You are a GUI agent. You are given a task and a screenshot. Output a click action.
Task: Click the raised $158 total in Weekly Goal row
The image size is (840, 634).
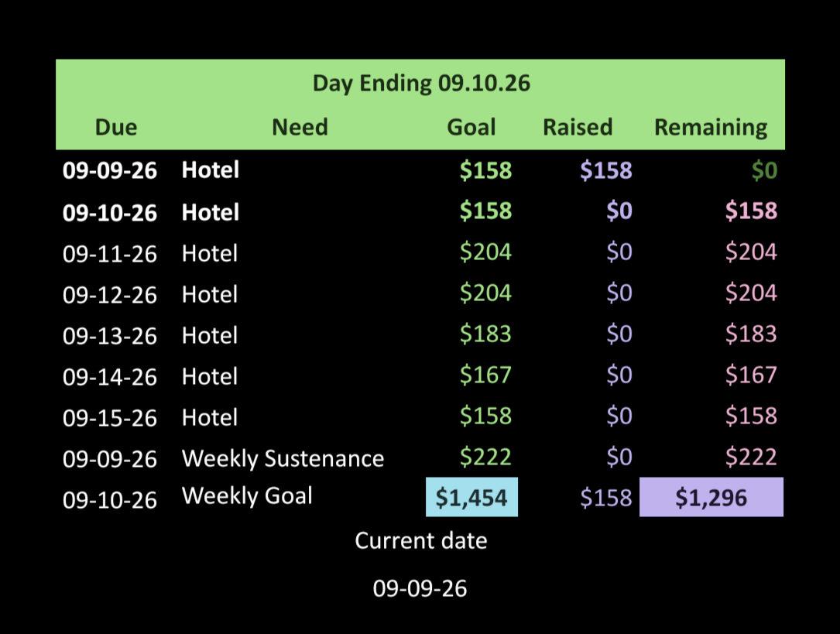click(x=606, y=498)
